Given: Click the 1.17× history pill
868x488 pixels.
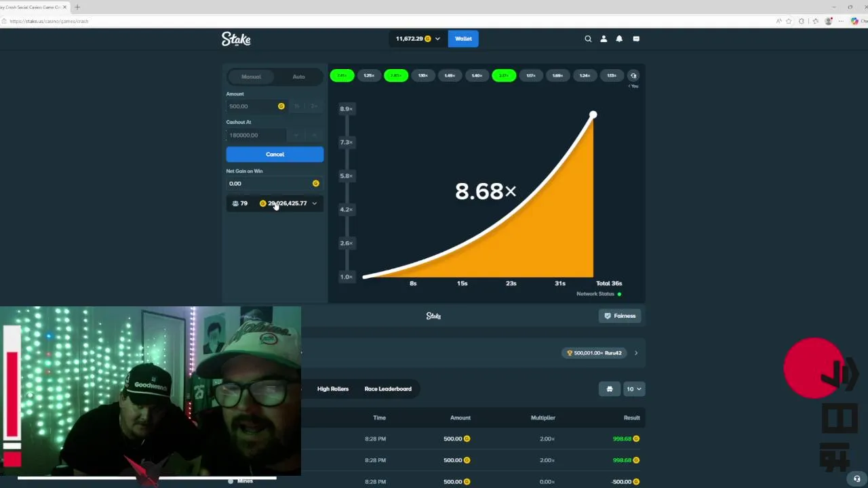Looking at the screenshot, I should pyautogui.click(x=531, y=76).
